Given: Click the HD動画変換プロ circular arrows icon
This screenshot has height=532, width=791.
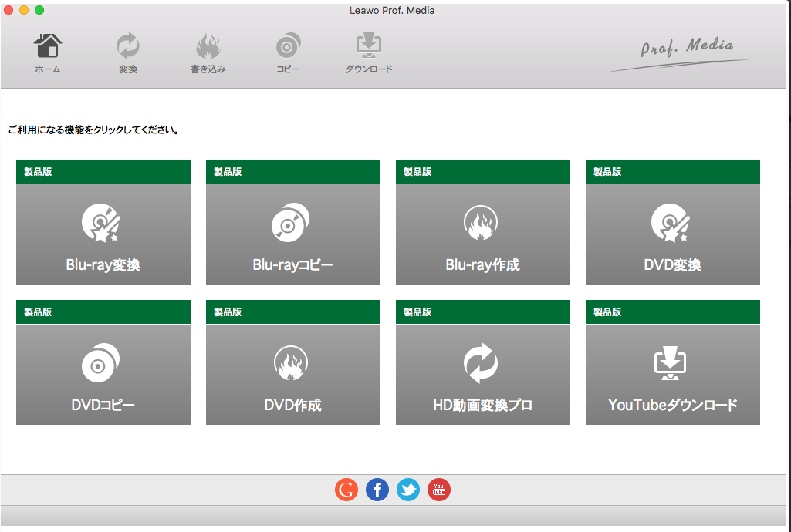Looking at the screenshot, I should (x=481, y=363).
